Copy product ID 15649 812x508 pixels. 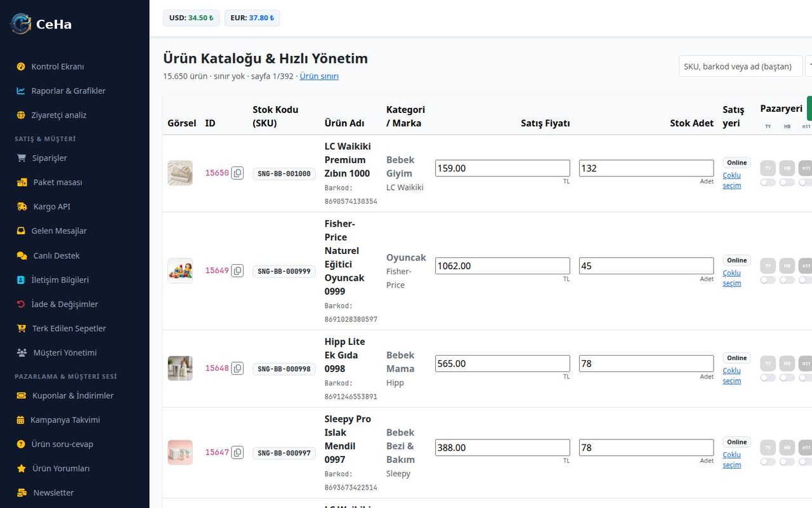coord(237,271)
